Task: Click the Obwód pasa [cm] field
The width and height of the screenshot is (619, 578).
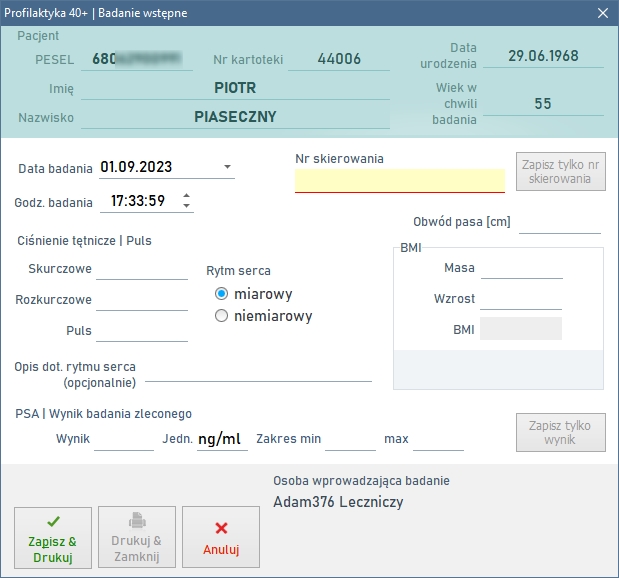Action: point(560,223)
